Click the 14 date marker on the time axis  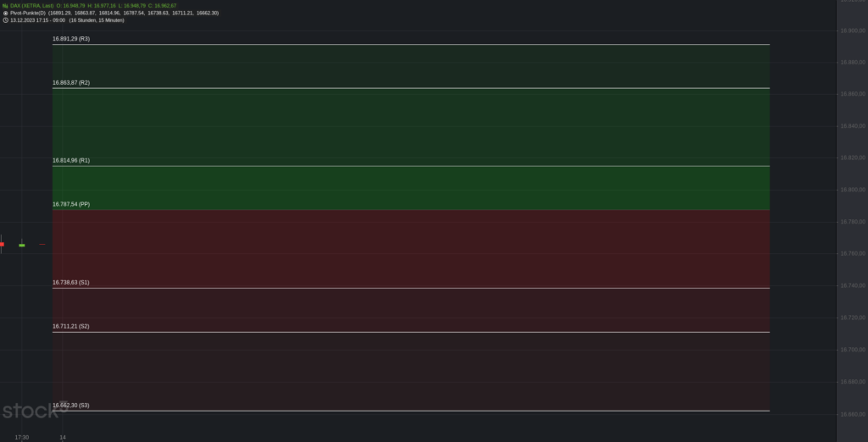click(x=63, y=437)
